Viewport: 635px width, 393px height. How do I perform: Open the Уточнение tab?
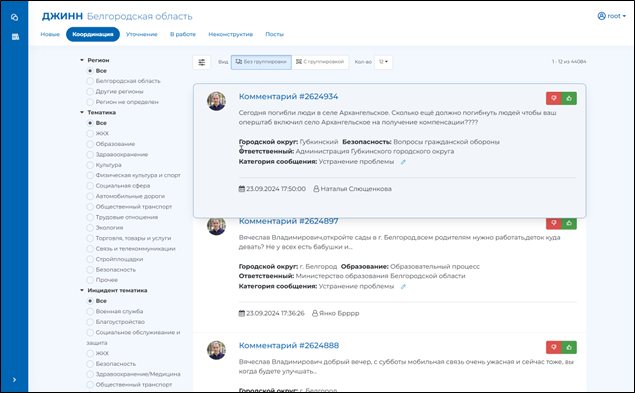(x=142, y=34)
